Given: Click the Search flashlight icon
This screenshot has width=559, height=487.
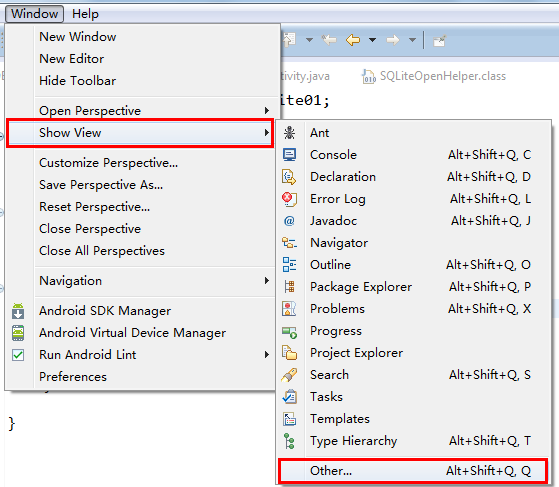Looking at the screenshot, I should click(289, 375).
